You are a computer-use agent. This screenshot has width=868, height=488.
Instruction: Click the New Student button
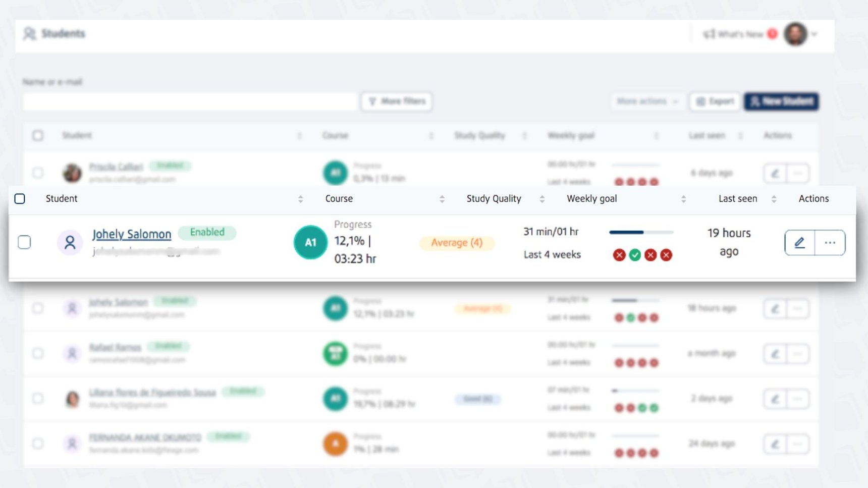pos(781,101)
